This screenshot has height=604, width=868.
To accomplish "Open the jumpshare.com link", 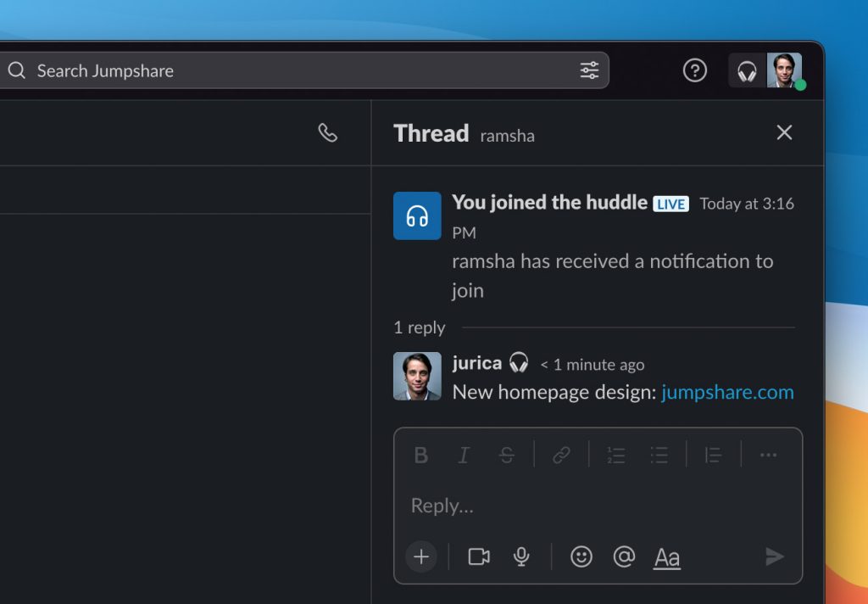I will point(727,392).
